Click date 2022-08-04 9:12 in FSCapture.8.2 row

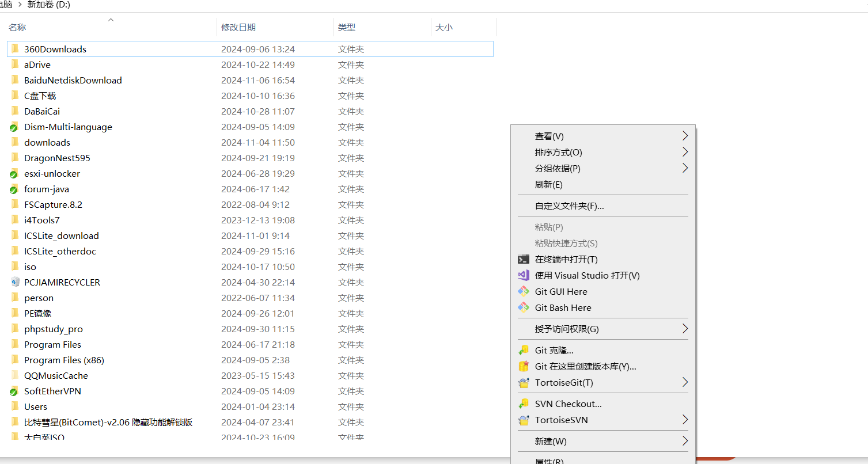[255, 204]
